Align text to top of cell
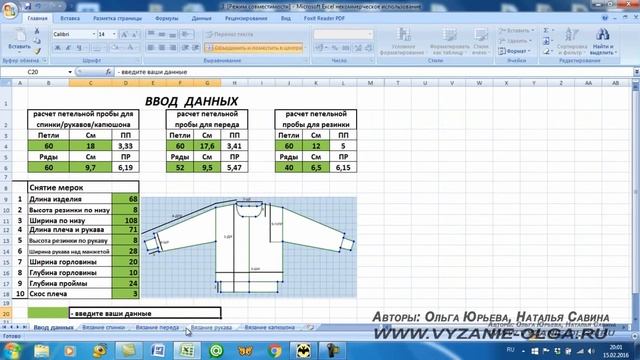Screen dimensions: 640x360 [x=151, y=34]
